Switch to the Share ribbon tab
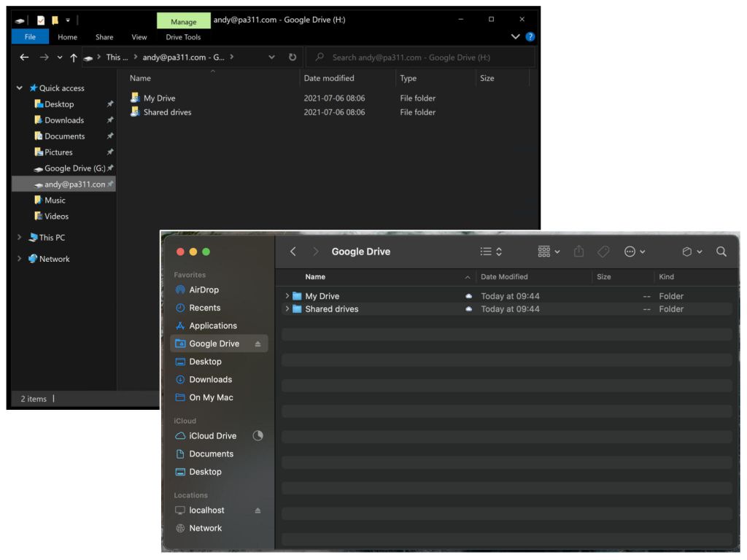The width and height of the screenshot is (747, 560). [x=104, y=36]
